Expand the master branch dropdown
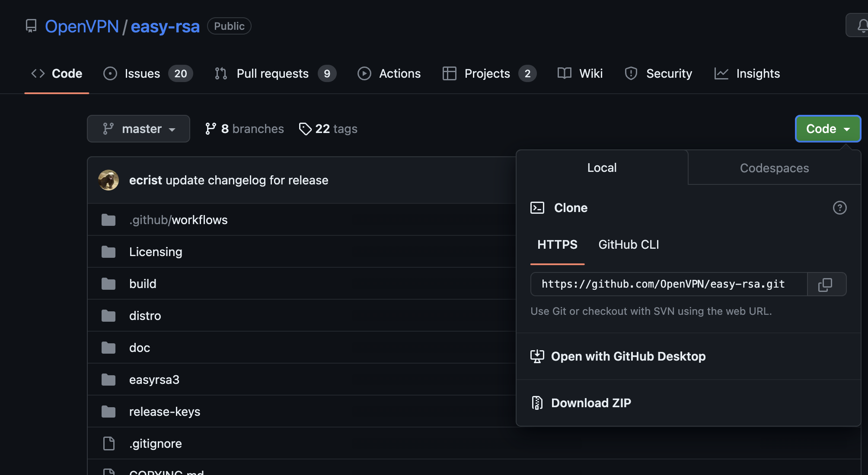Viewport: 868px width, 475px height. tap(138, 129)
